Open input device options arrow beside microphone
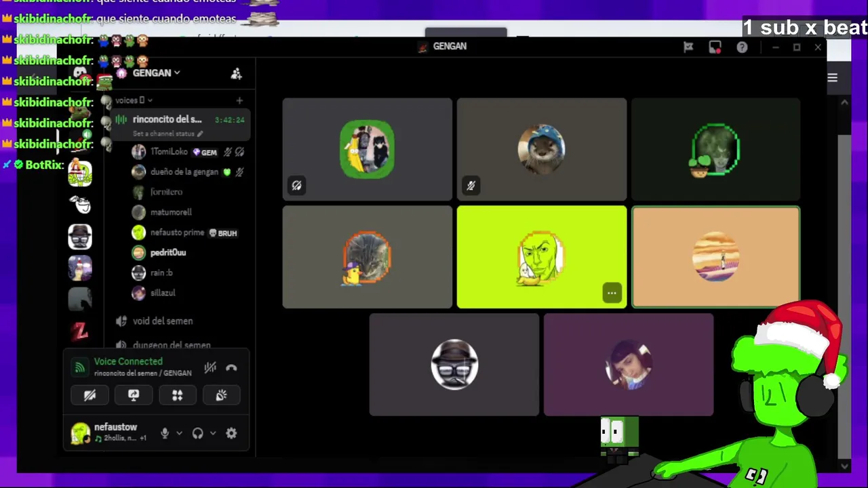The image size is (868, 488). pyautogui.click(x=179, y=433)
